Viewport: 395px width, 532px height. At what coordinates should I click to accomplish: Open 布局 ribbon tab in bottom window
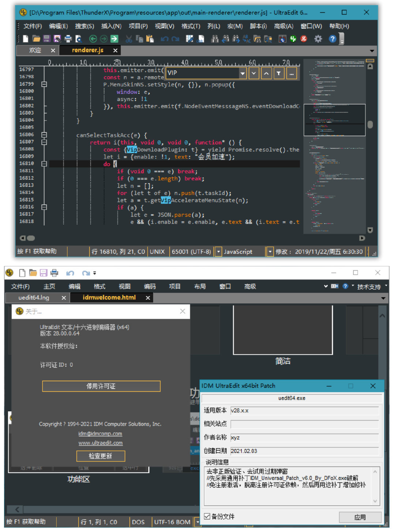200,286
